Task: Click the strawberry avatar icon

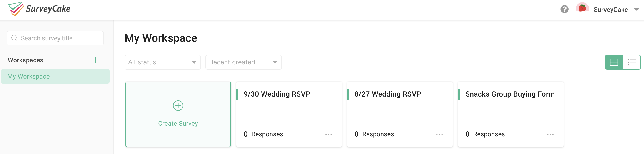Action: (x=582, y=10)
